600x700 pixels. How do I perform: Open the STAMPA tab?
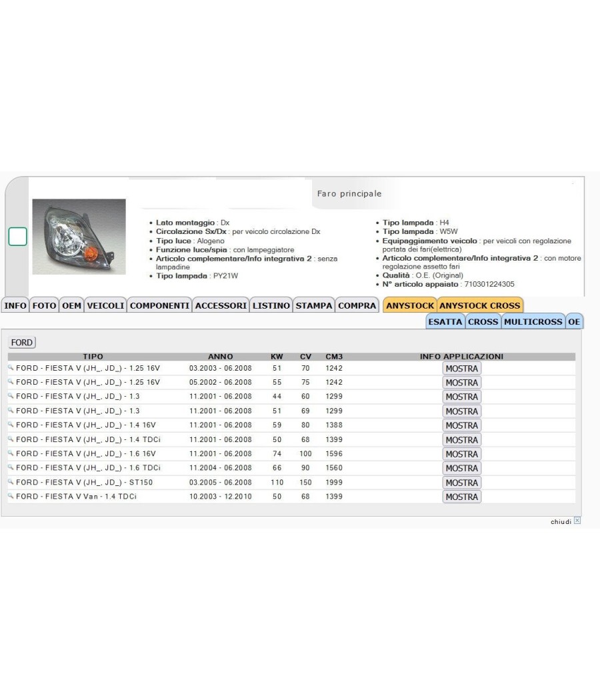point(314,305)
